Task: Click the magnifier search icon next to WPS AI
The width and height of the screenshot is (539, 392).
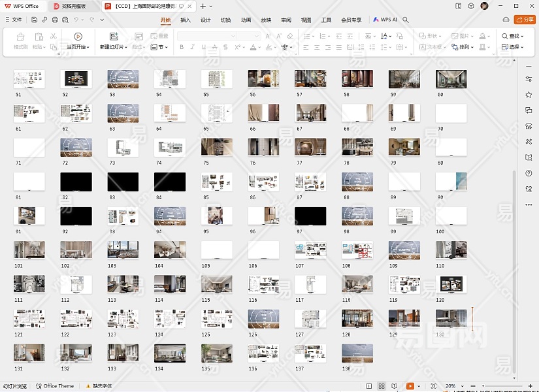Action: click(406, 20)
